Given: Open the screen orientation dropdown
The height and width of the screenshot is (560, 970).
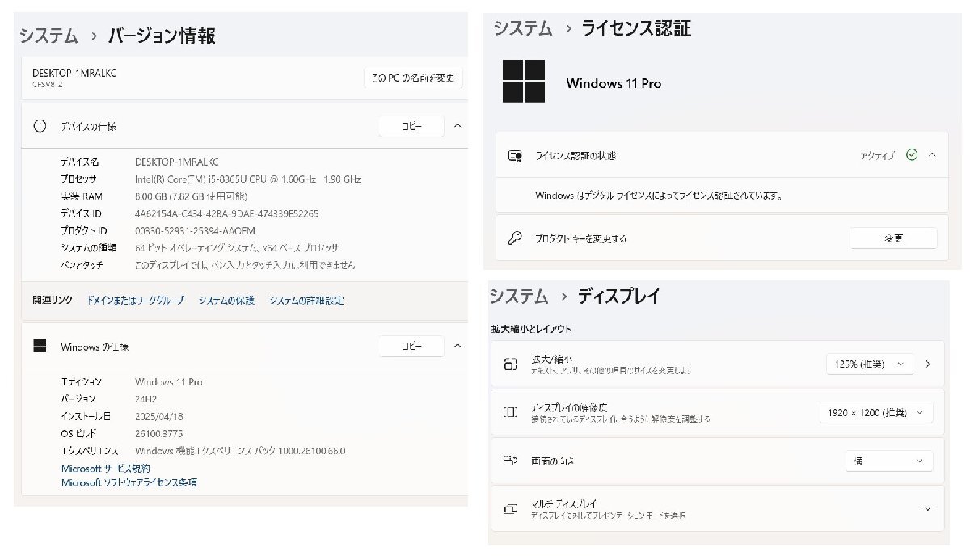Looking at the screenshot, I should [888, 461].
